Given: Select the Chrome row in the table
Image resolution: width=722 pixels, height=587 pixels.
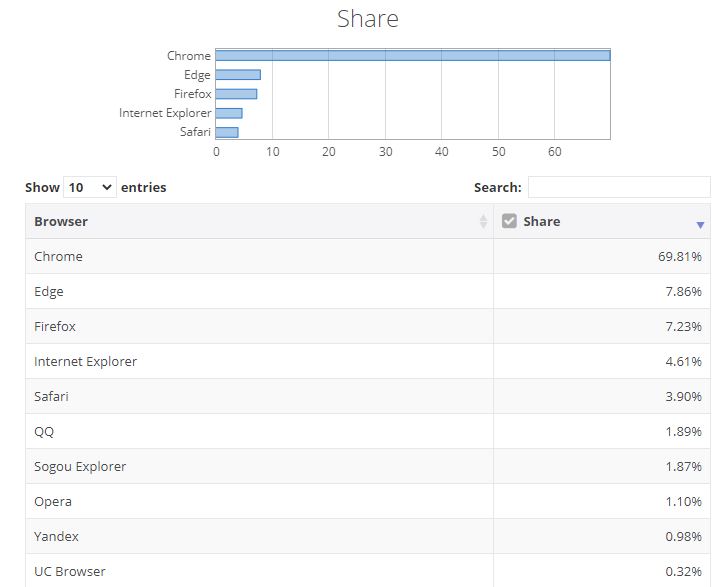Looking at the screenshot, I should [367, 257].
